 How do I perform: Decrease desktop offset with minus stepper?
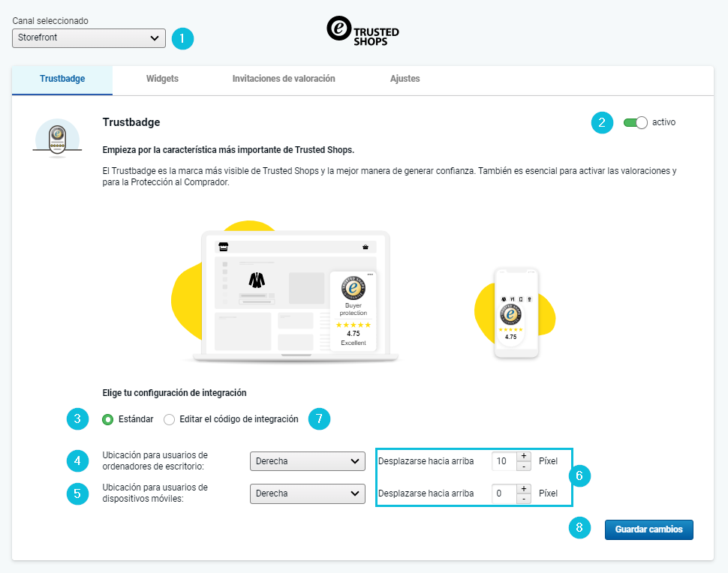[x=524, y=466]
